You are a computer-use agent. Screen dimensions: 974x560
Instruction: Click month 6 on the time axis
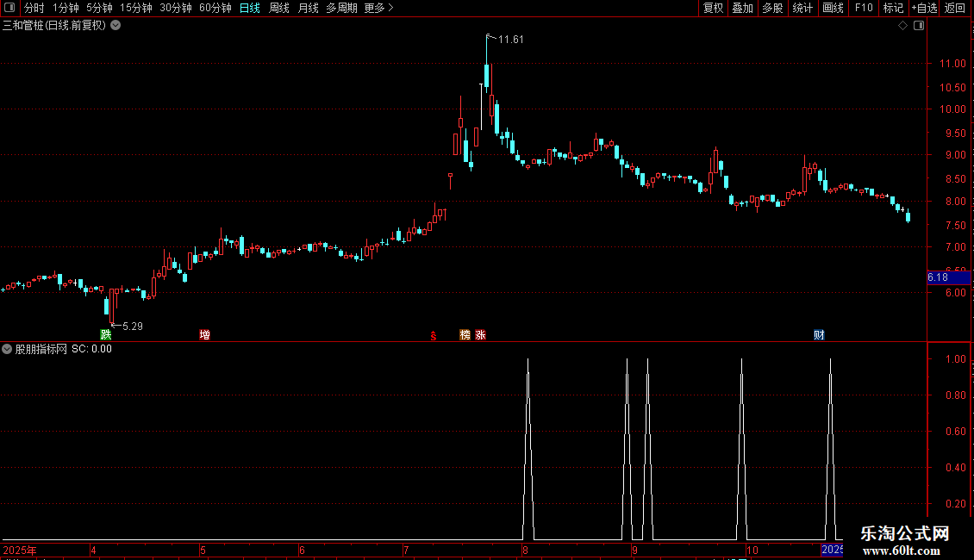(x=302, y=550)
